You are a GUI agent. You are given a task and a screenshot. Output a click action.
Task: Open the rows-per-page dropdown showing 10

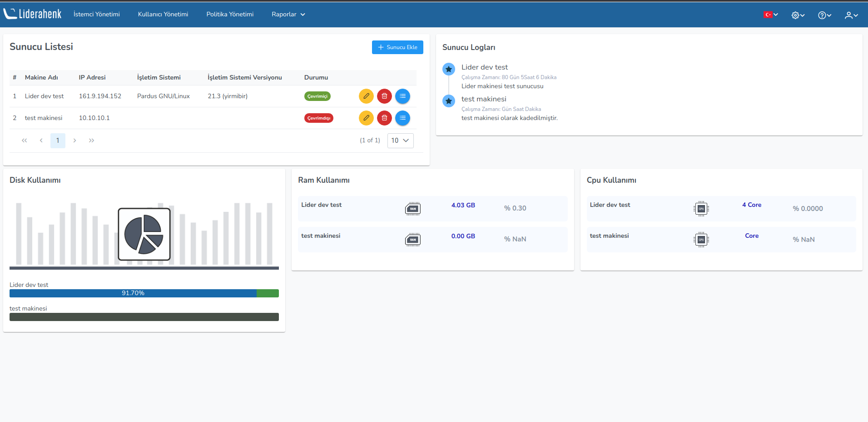[x=400, y=141]
